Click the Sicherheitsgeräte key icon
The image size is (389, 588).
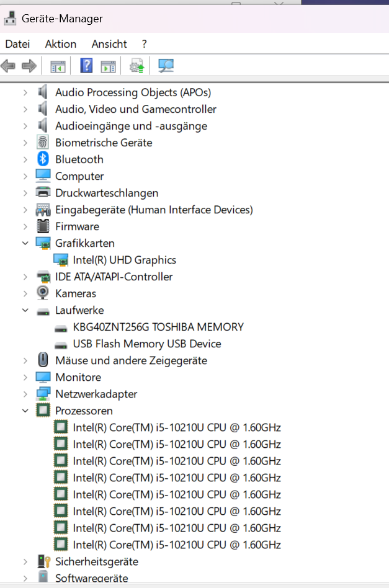point(43,561)
